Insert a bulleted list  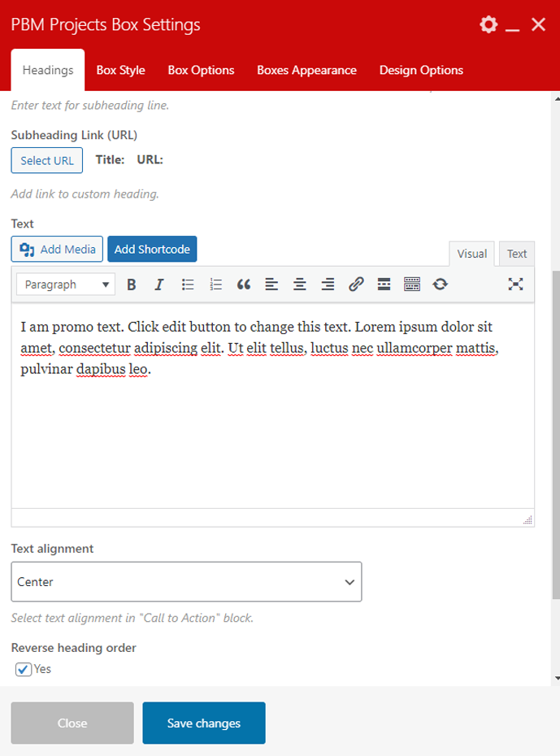[188, 285]
